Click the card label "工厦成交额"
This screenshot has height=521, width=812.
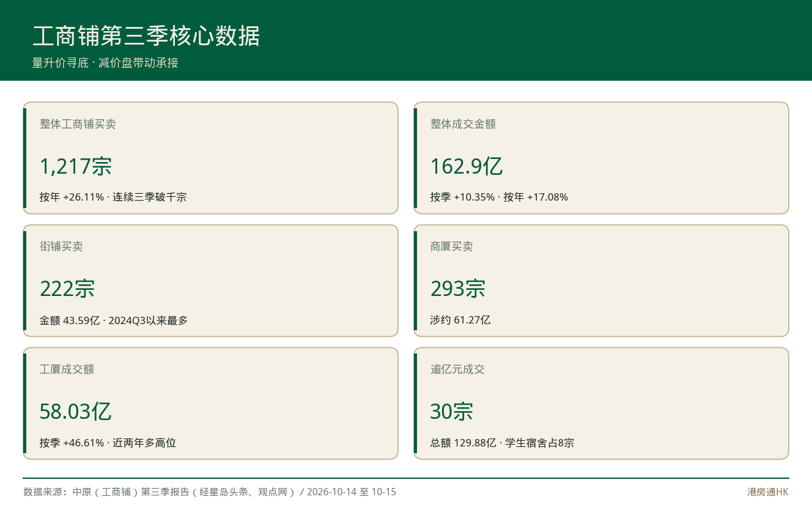tap(67, 369)
